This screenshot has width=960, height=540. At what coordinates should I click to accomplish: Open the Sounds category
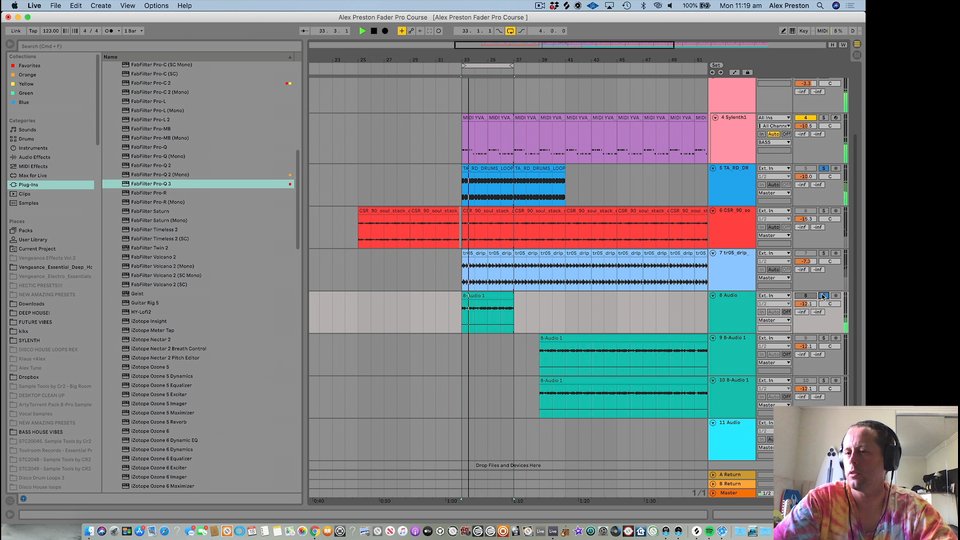click(27, 130)
